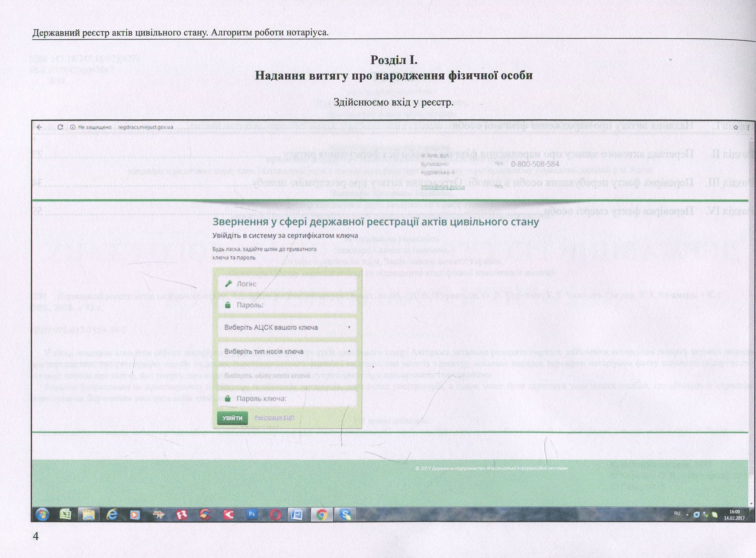
Task: Open the Chrome three-dot menu
Action: [x=748, y=127]
